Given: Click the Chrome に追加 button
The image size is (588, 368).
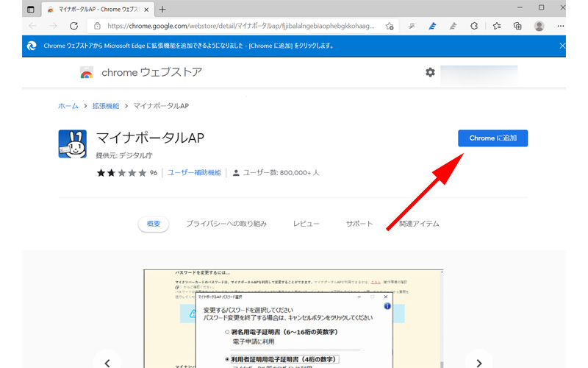Looking at the screenshot, I should point(492,138).
